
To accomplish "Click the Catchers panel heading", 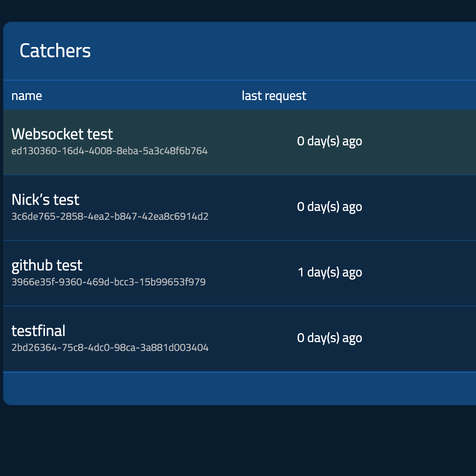I will tap(55, 51).
